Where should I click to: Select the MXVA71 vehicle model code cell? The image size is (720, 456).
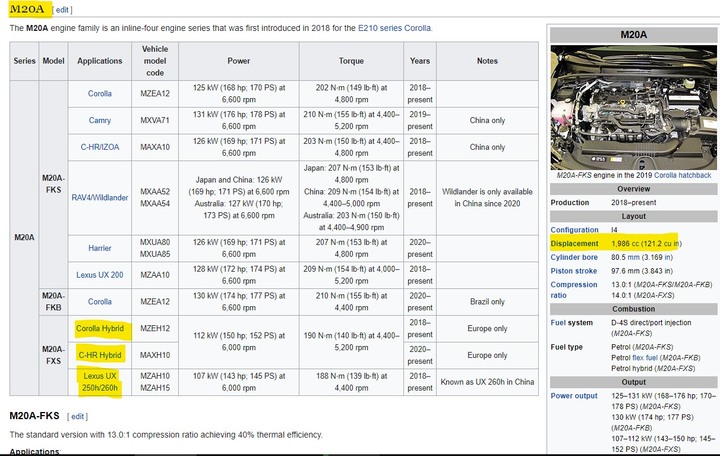click(x=155, y=120)
